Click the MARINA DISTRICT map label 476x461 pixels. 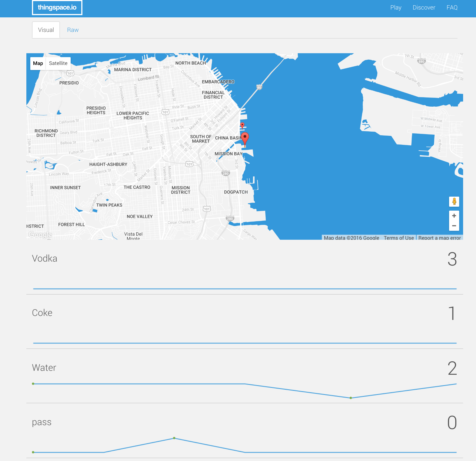point(133,70)
